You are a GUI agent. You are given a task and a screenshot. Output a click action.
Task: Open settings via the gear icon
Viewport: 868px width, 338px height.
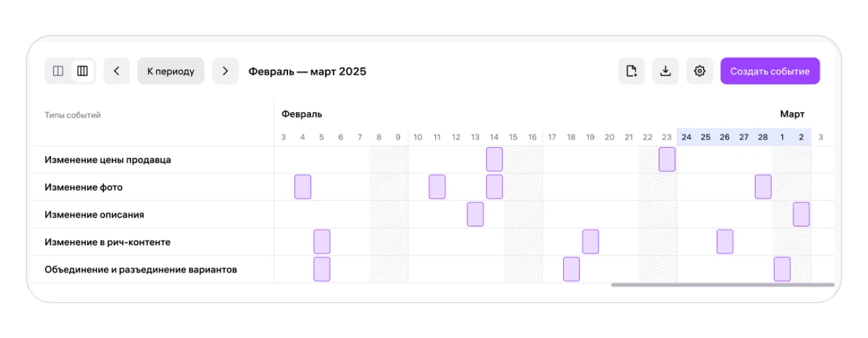pos(699,71)
